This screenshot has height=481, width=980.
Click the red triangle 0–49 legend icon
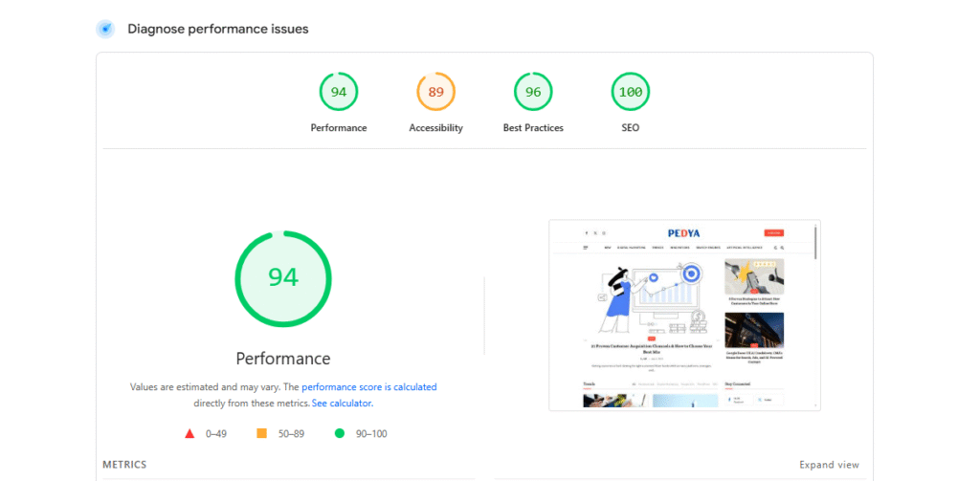point(190,433)
